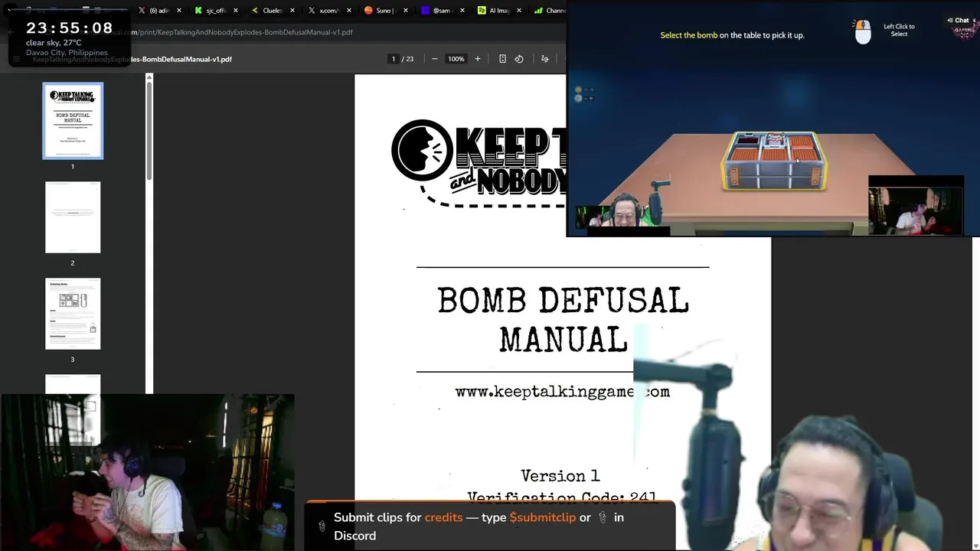Click the $submitclip text in the banner
The height and width of the screenshot is (551, 980).
542,517
